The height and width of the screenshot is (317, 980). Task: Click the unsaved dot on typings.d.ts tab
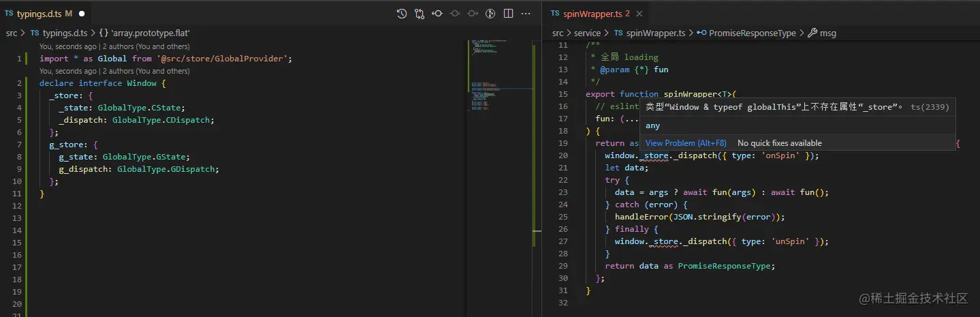point(82,13)
